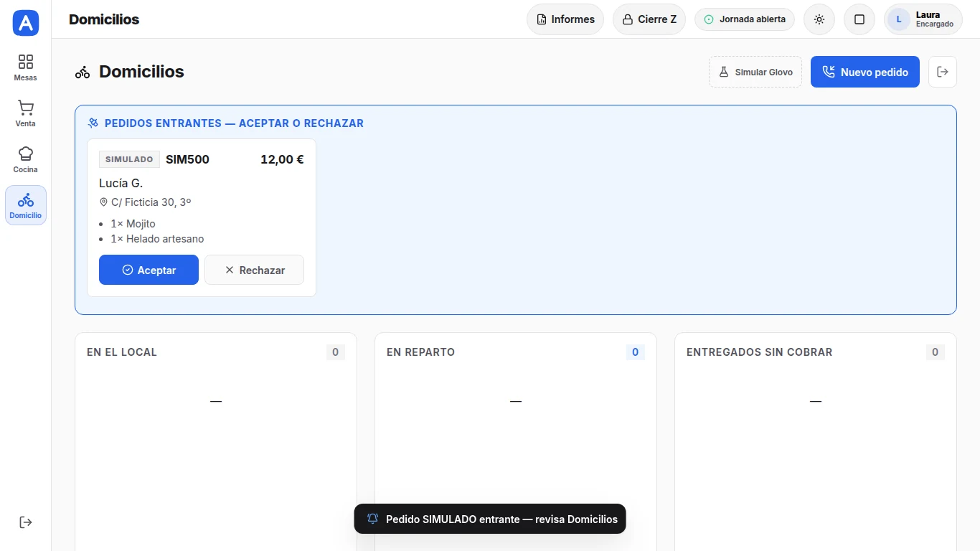This screenshot has width=980, height=551.
Task: Click the Cierre Z button
Action: pyautogui.click(x=649, y=19)
